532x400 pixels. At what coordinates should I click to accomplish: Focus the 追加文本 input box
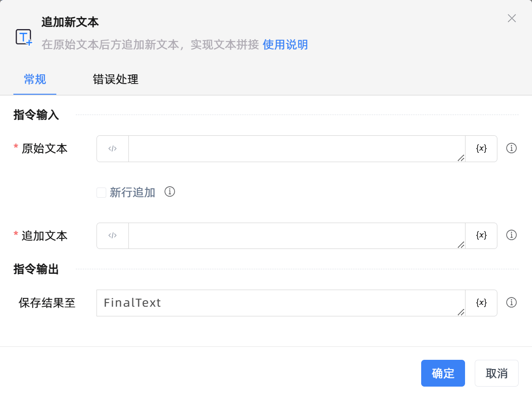coord(296,236)
